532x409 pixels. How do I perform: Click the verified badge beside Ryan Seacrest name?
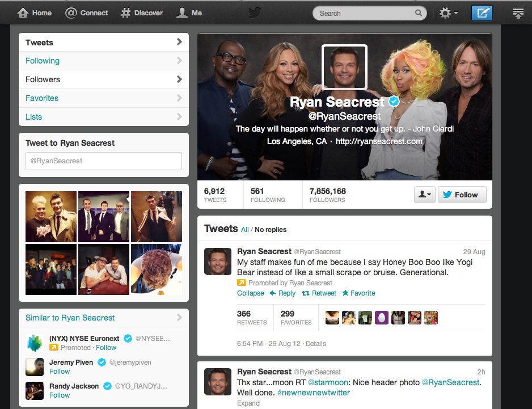tap(394, 102)
